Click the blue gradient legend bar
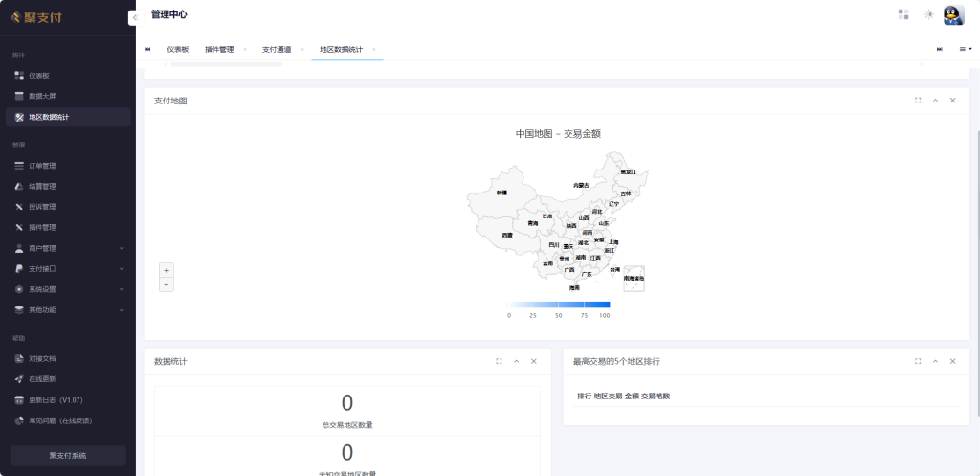 pyautogui.click(x=558, y=305)
